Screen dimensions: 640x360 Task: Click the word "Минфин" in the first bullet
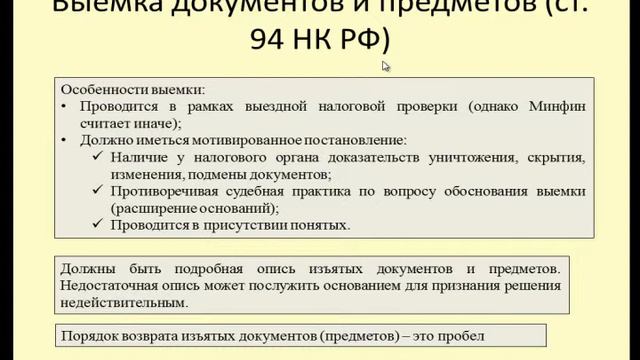point(557,107)
